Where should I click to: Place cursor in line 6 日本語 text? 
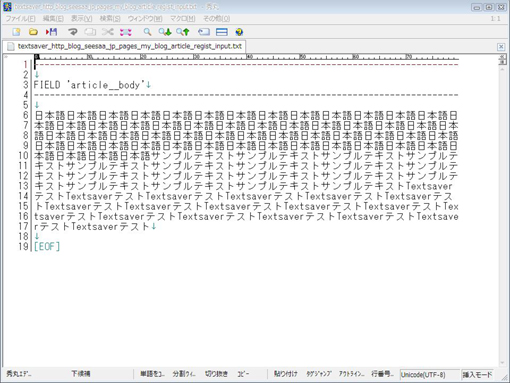pos(246,115)
